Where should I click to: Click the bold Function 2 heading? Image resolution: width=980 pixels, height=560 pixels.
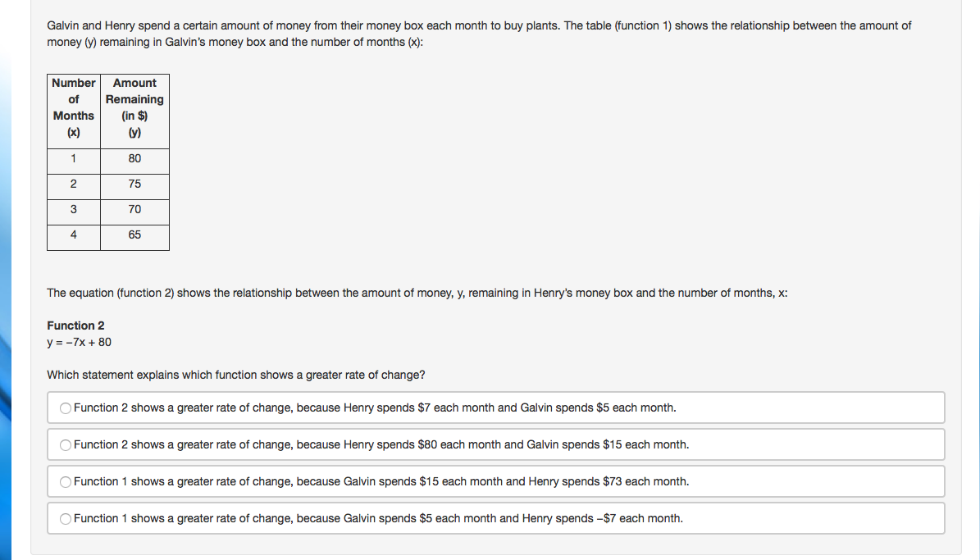click(x=75, y=326)
